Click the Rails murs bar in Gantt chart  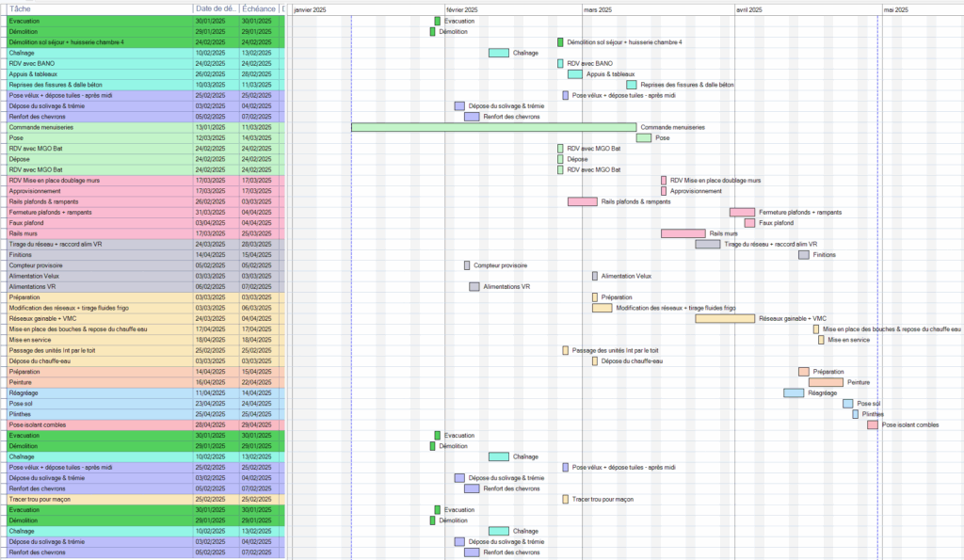coord(683,233)
